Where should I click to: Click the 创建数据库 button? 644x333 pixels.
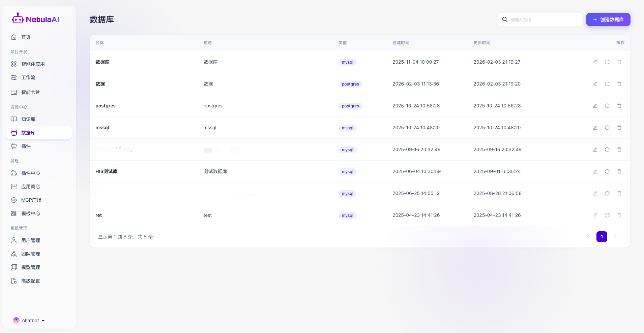click(608, 20)
